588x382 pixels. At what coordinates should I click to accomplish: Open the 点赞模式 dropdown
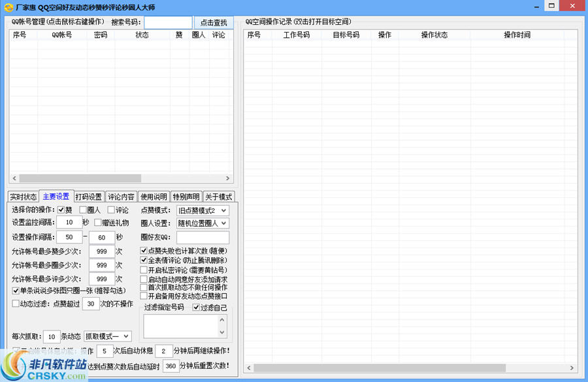(x=203, y=211)
